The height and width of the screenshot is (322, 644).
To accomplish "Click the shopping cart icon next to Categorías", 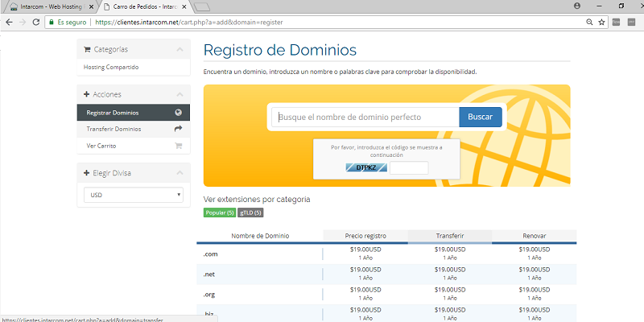I will tap(87, 49).
